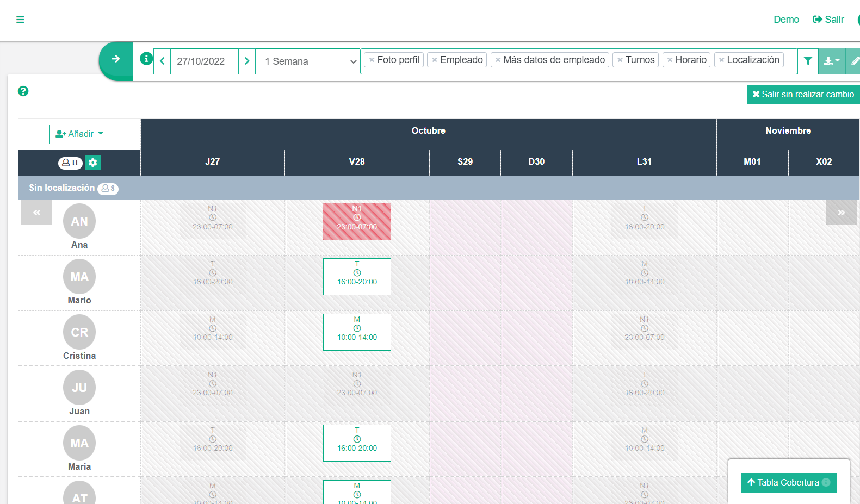Remove the Turnos tag
Screen dimensions: 860x504
coord(620,60)
